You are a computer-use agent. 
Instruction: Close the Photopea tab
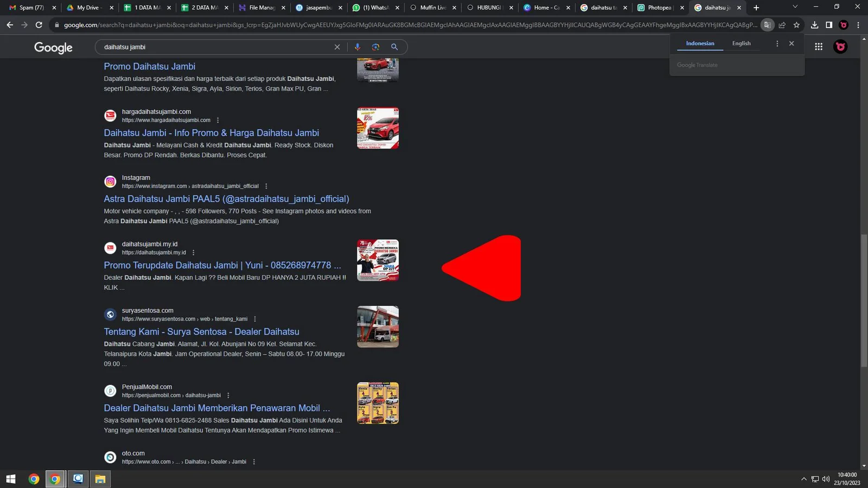[682, 8]
